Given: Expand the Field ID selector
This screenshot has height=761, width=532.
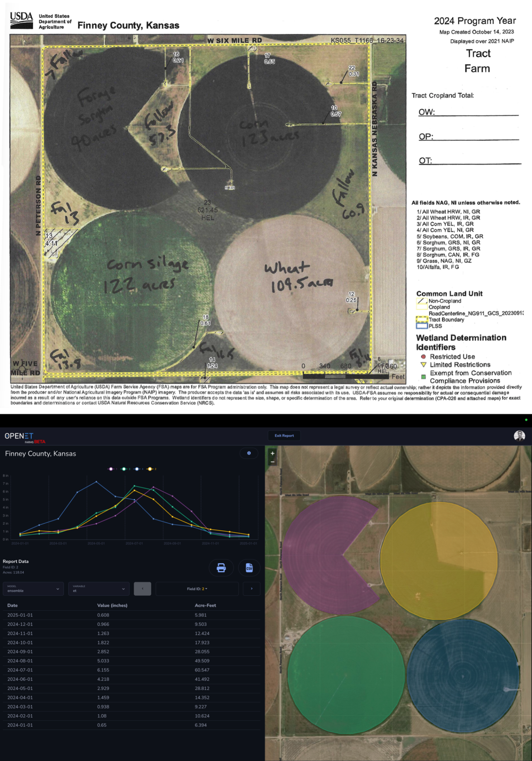Looking at the screenshot, I should [x=197, y=589].
